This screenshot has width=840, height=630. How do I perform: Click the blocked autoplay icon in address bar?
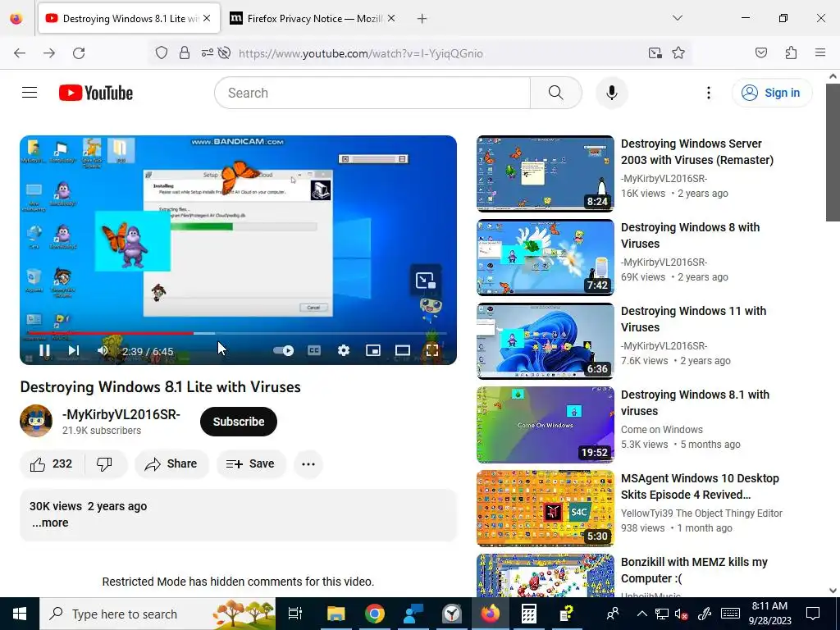(225, 53)
